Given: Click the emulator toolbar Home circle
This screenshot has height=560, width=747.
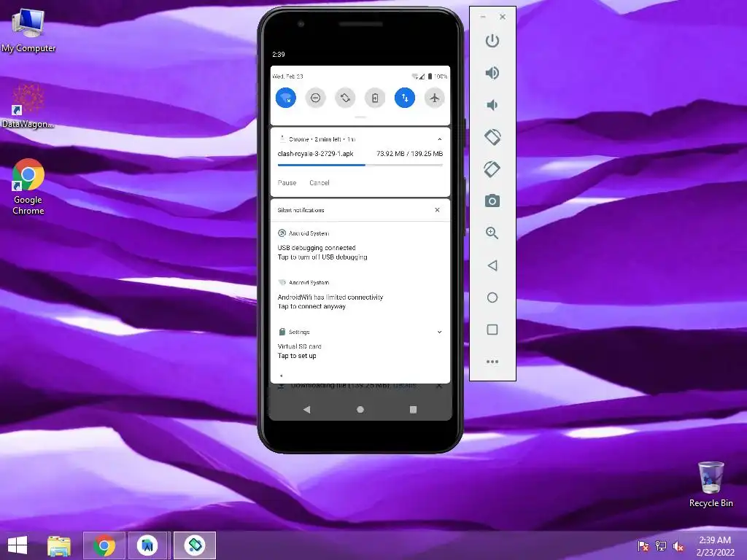Looking at the screenshot, I should coord(492,297).
